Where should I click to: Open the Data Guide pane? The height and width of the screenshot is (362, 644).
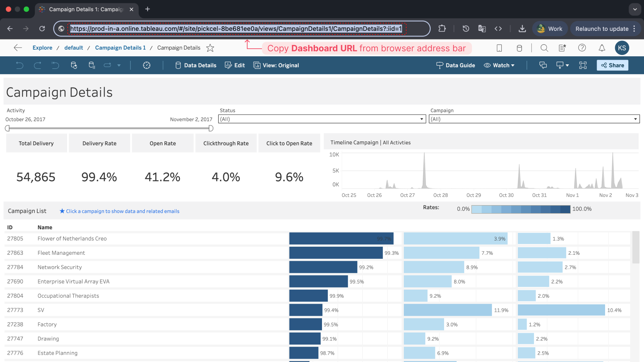pyautogui.click(x=455, y=65)
